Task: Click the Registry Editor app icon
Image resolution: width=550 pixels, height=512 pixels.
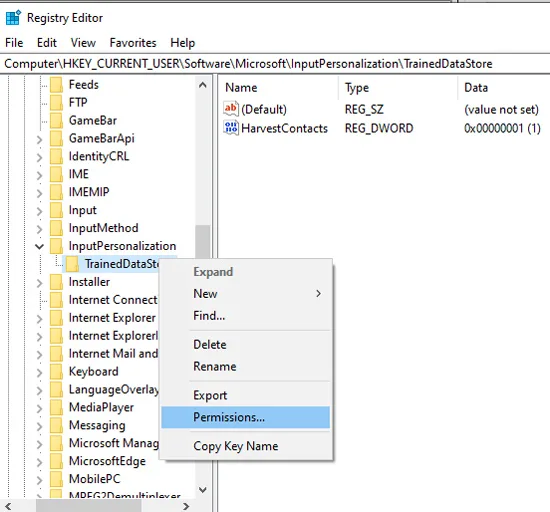Action: click(14, 18)
